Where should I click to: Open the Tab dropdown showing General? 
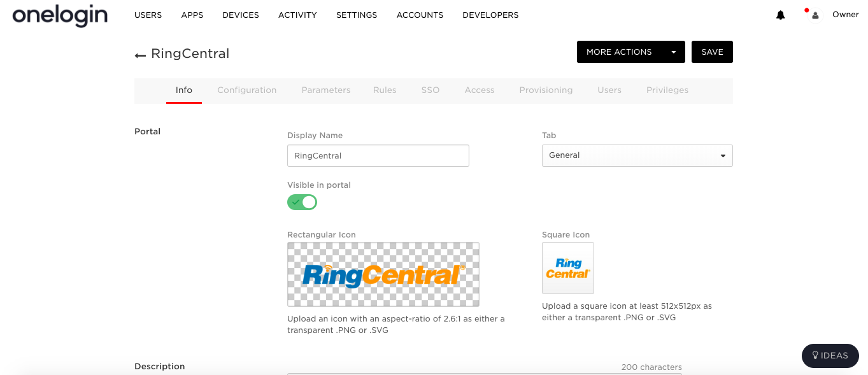click(x=637, y=155)
